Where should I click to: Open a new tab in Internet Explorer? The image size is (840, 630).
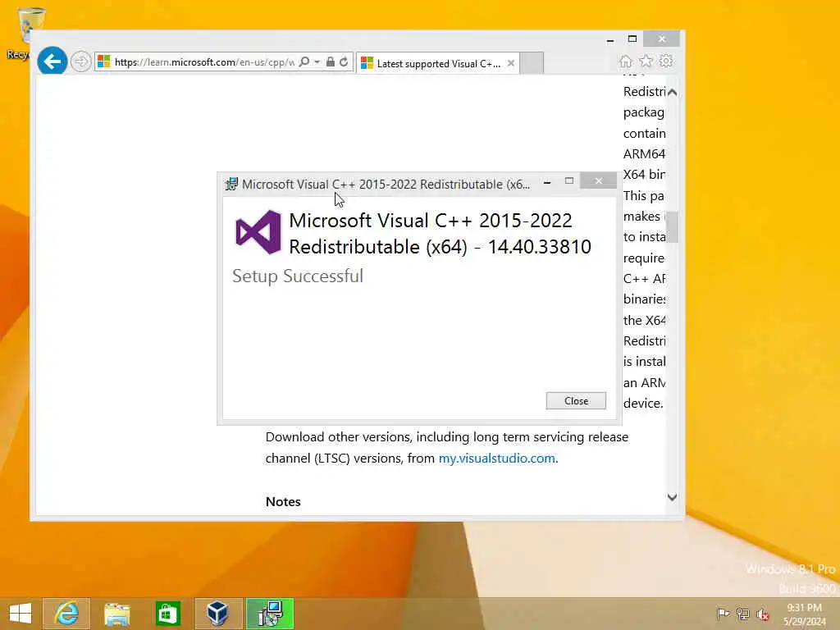coord(532,63)
